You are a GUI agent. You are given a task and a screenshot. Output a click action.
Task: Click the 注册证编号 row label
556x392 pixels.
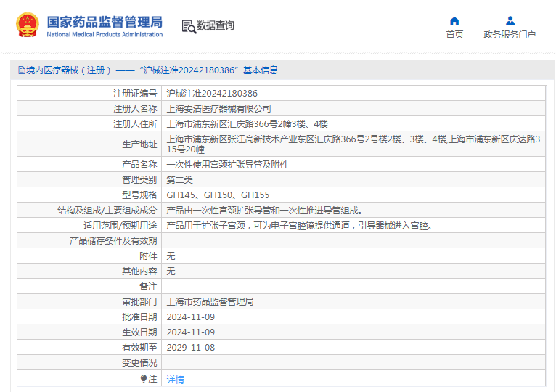click(135, 94)
